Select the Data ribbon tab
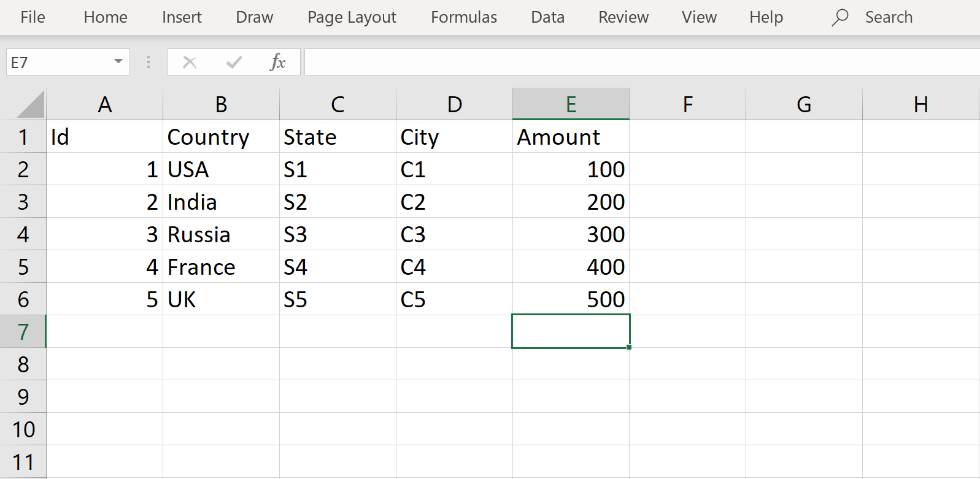This screenshot has height=479, width=980. click(x=547, y=17)
